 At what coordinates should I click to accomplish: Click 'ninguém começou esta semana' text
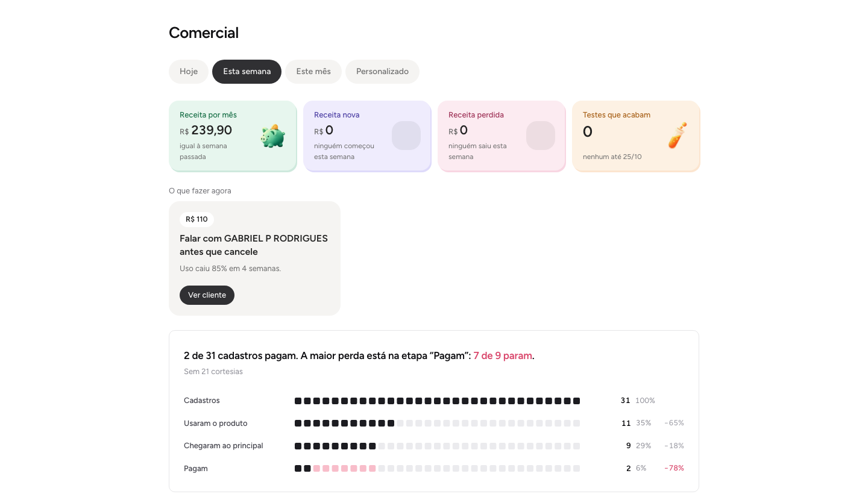pos(344,151)
